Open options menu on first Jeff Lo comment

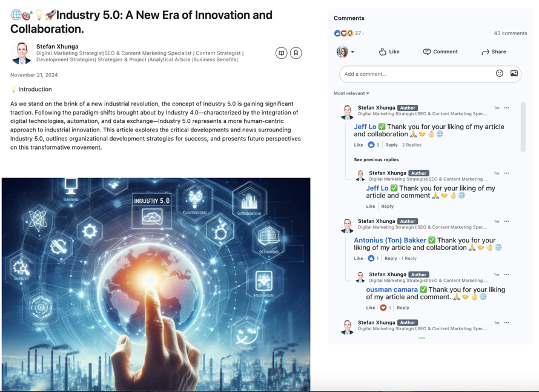pyautogui.click(x=507, y=108)
